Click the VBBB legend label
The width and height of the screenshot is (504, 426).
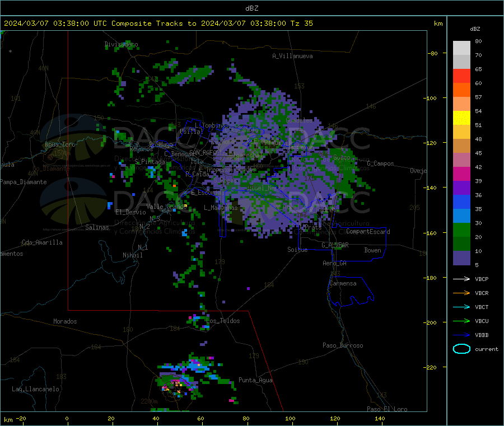[482, 335]
